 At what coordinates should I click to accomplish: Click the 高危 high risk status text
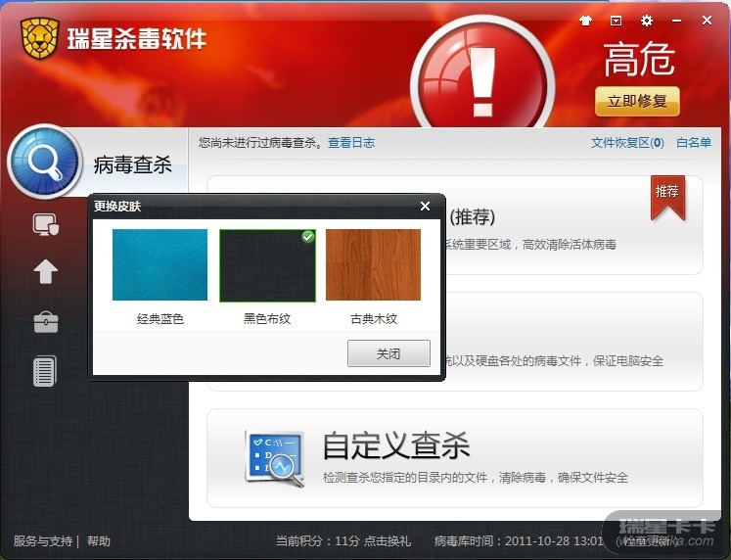(639, 60)
